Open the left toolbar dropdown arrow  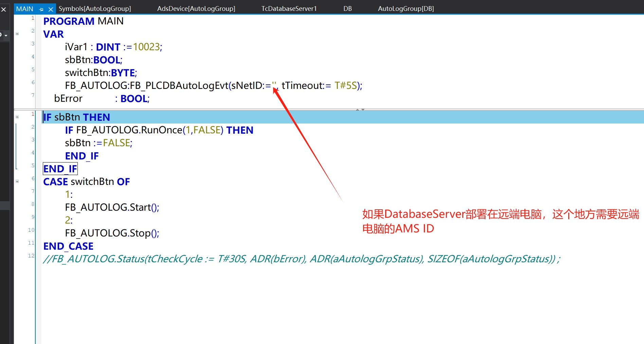pos(6,35)
